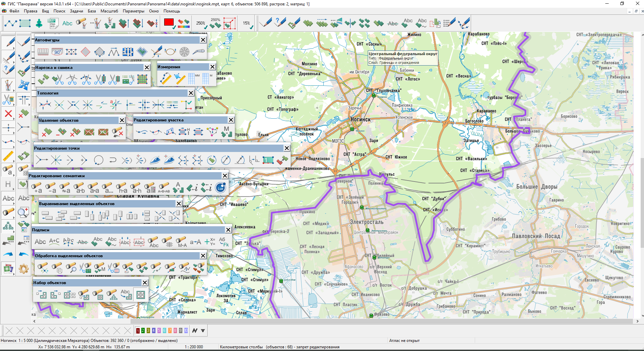Open the Параметры menu
The width and height of the screenshot is (644, 351).
tap(133, 11)
